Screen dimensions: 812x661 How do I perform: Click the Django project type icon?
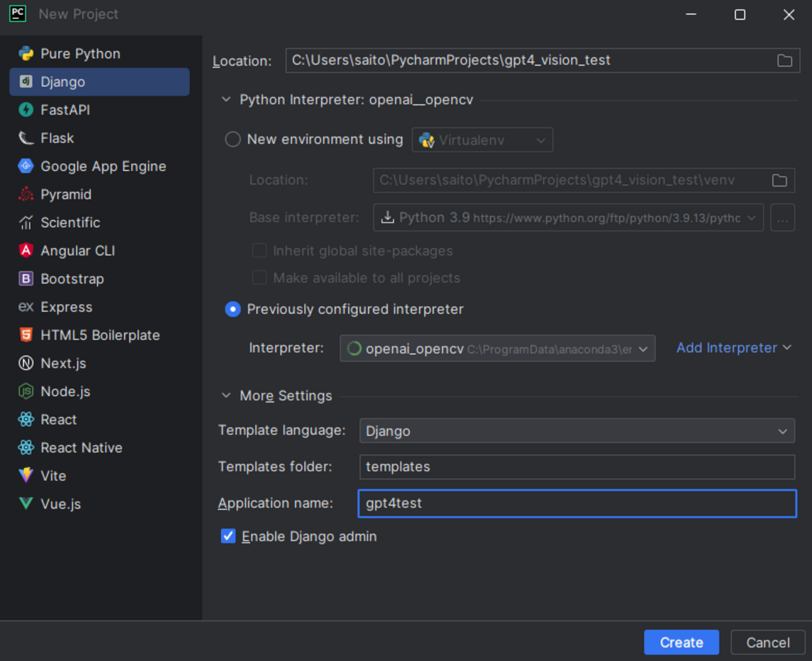click(x=26, y=82)
